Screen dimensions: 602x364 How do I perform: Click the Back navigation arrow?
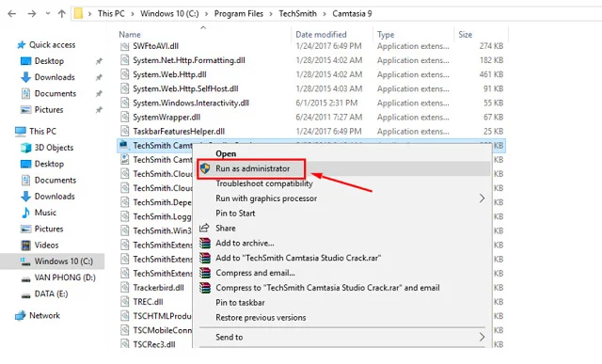[12, 14]
